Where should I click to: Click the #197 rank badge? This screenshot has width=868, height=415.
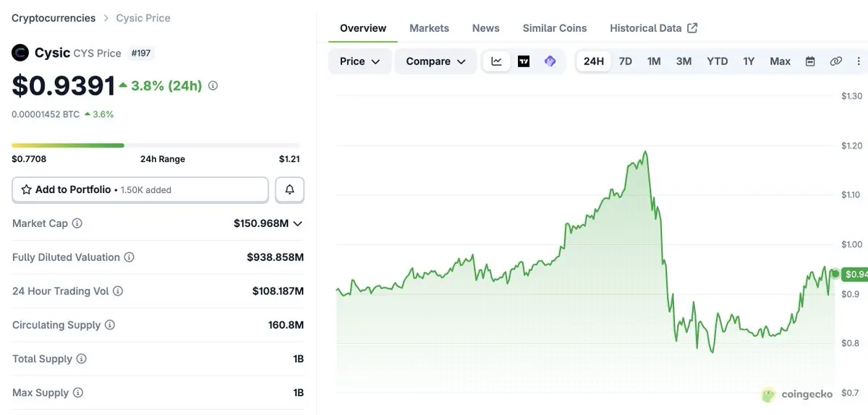tap(141, 54)
